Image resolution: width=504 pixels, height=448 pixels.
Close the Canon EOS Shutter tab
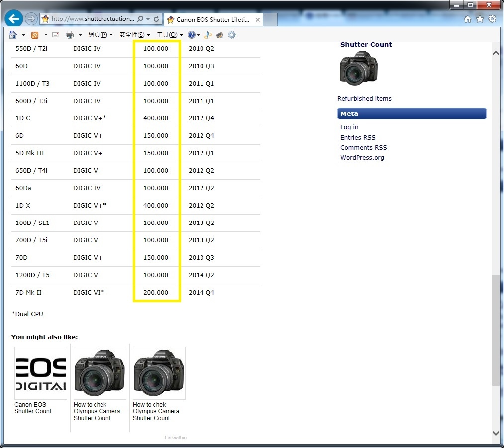pyautogui.click(x=257, y=19)
